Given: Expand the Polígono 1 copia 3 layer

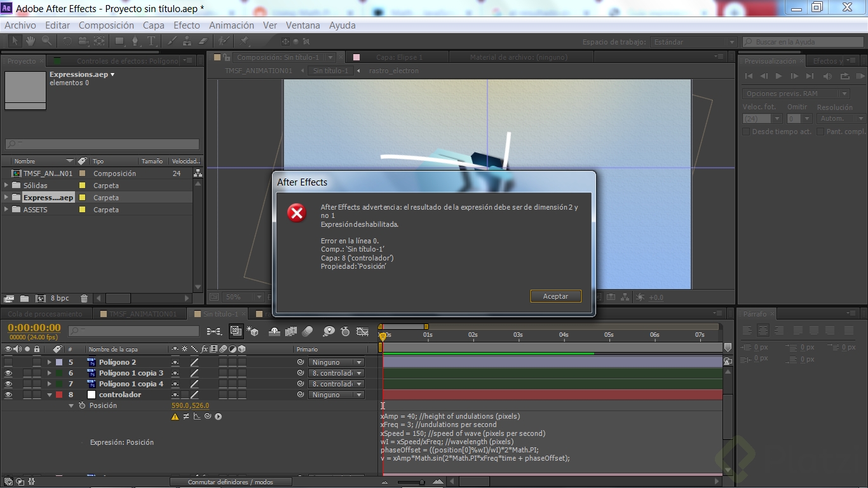Looking at the screenshot, I should tap(50, 373).
